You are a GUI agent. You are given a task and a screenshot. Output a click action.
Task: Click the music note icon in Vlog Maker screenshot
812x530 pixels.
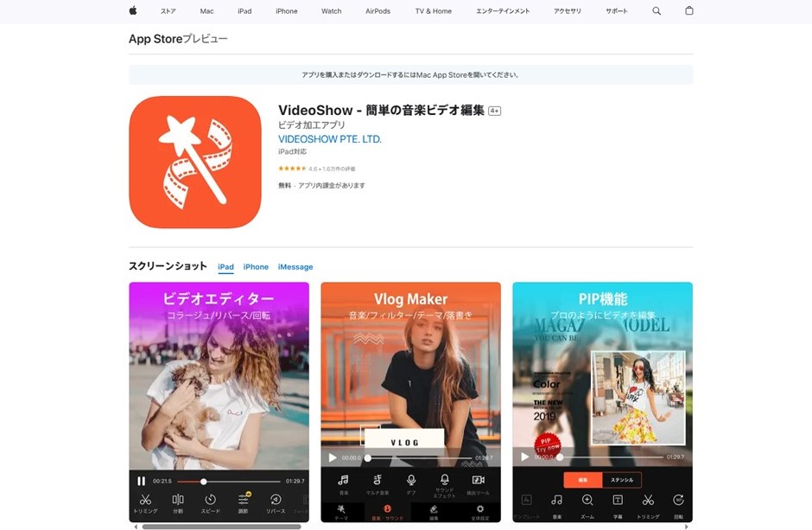[x=344, y=480]
